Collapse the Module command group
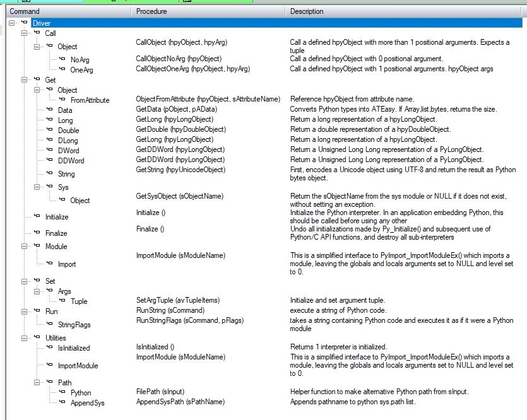 24,246
